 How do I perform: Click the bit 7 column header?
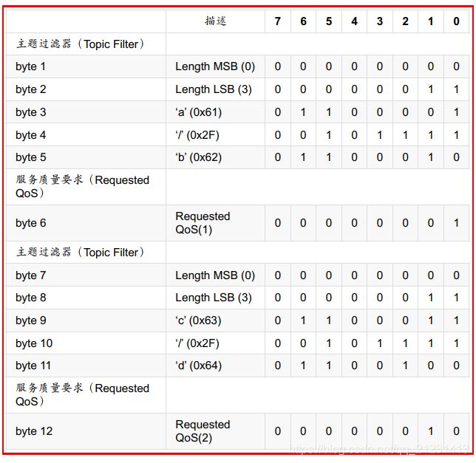(x=277, y=21)
